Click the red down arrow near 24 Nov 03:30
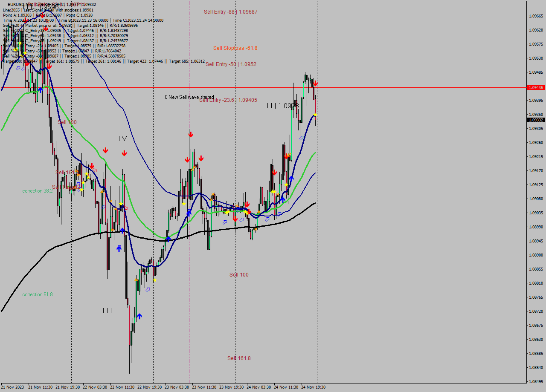The width and height of the screenshot is (546, 392). pos(275,173)
